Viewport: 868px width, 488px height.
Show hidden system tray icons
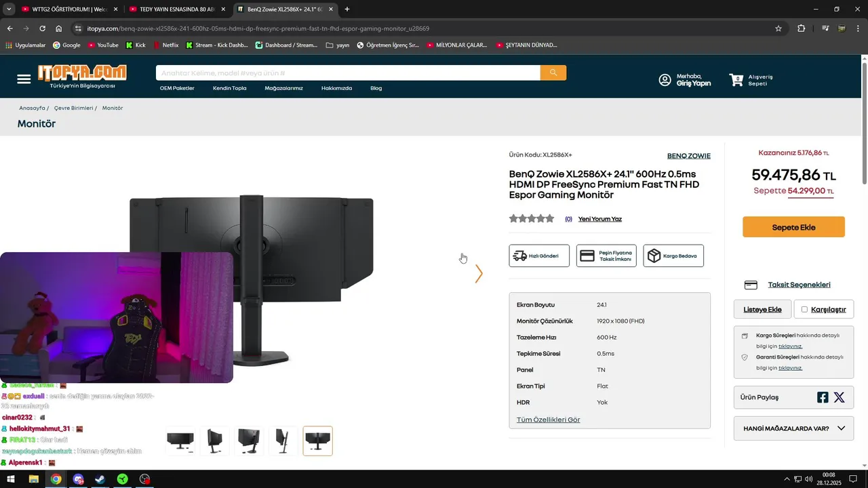coord(787,479)
